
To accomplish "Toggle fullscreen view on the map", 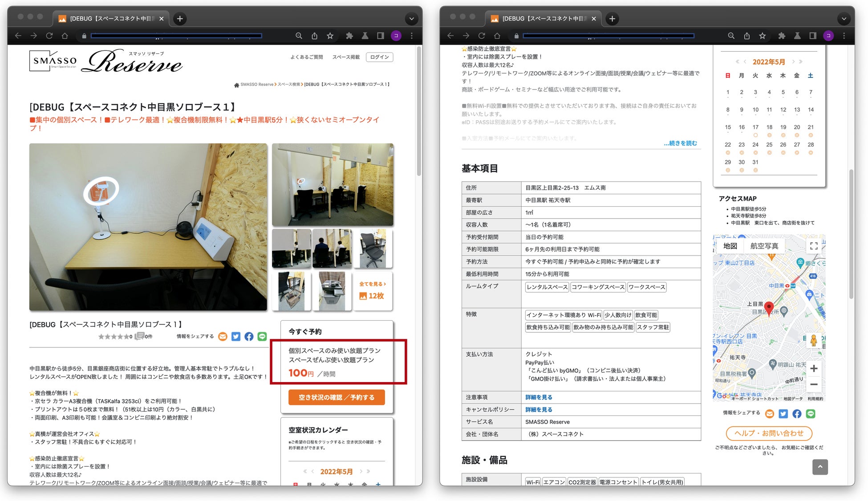I will pos(814,246).
